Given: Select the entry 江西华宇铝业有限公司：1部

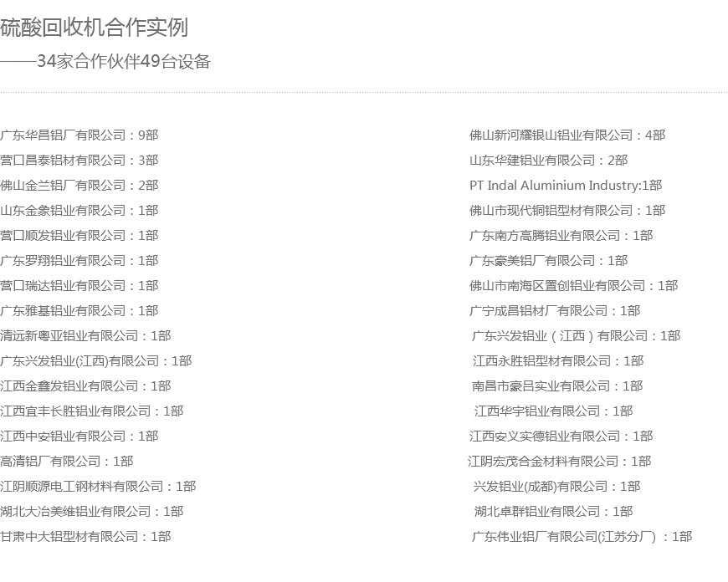Looking at the screenshot, I should pos(553,411).
